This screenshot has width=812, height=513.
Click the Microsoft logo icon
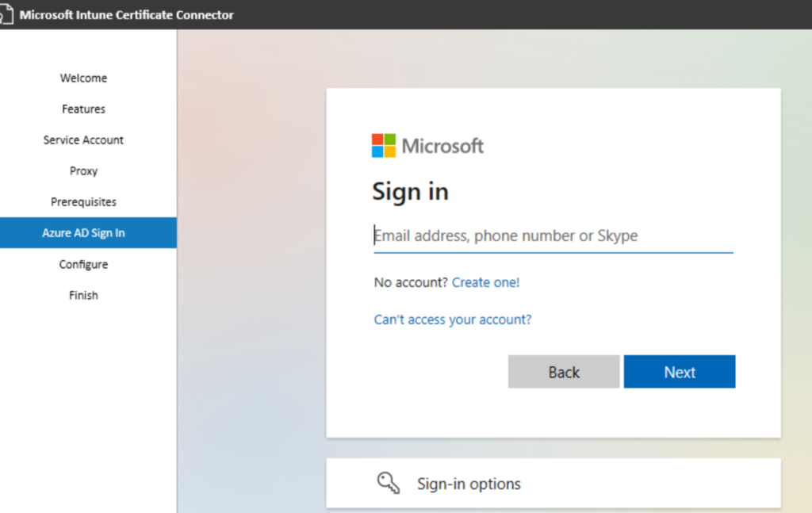pos(383,145)
